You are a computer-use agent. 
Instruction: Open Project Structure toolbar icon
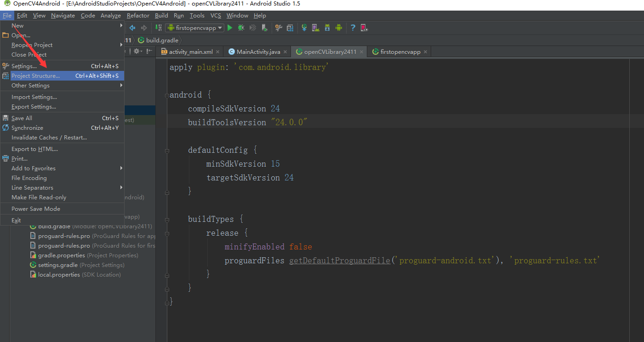290,28
